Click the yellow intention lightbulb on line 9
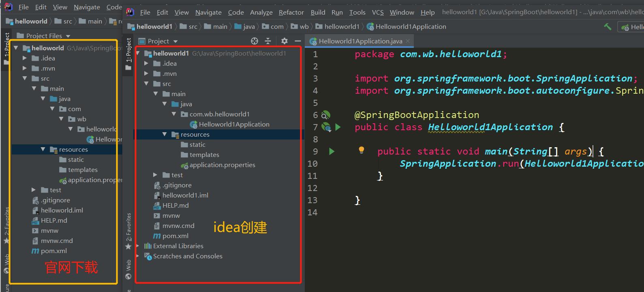This screenshot has height=292, width=644. pos(362,150)
